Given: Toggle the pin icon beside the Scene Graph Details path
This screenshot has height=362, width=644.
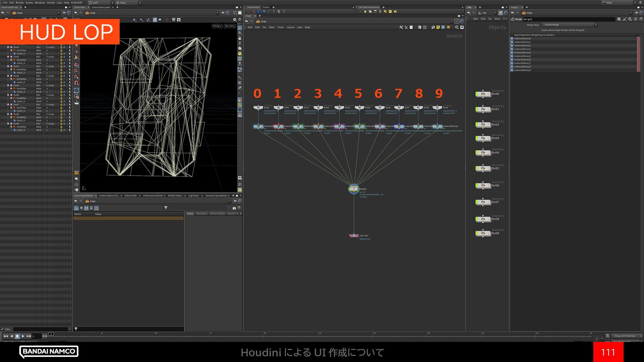Looking at the screenshot, I should pyautogui.click(x=234, y=201).
